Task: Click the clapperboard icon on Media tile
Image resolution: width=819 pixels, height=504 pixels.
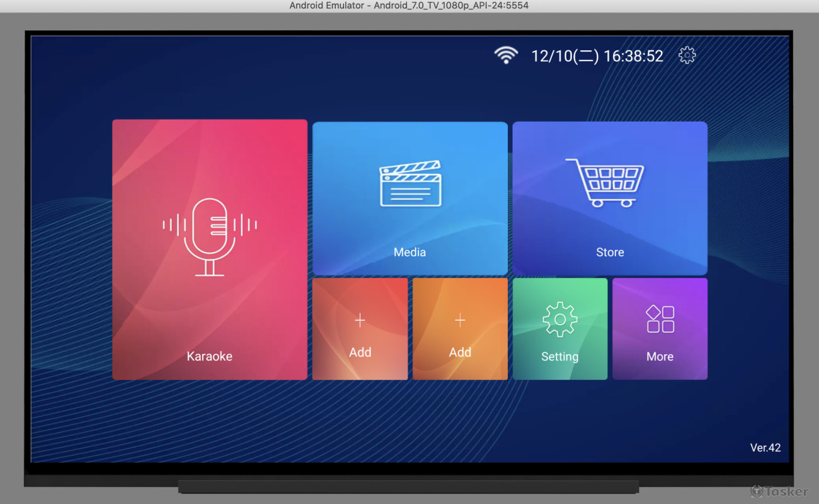Action: [409, 184]
